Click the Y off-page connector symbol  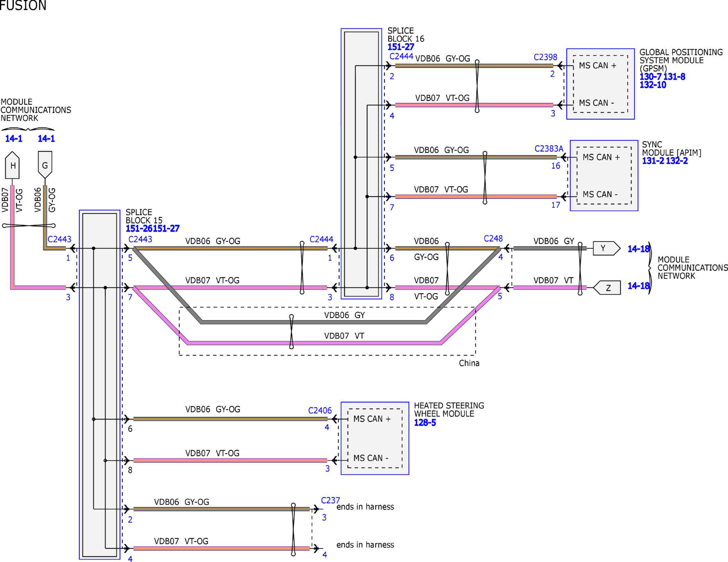[606, 248]
